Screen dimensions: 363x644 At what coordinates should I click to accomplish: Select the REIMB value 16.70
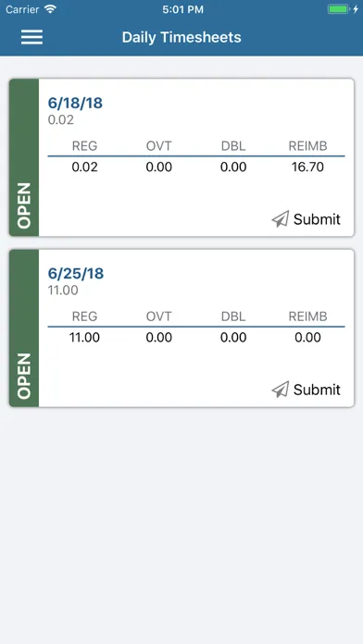coord(307,167)
